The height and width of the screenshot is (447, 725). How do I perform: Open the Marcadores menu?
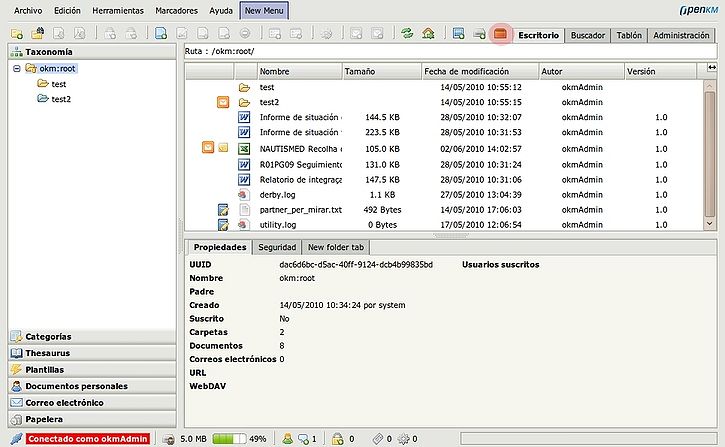pos(176,11)
